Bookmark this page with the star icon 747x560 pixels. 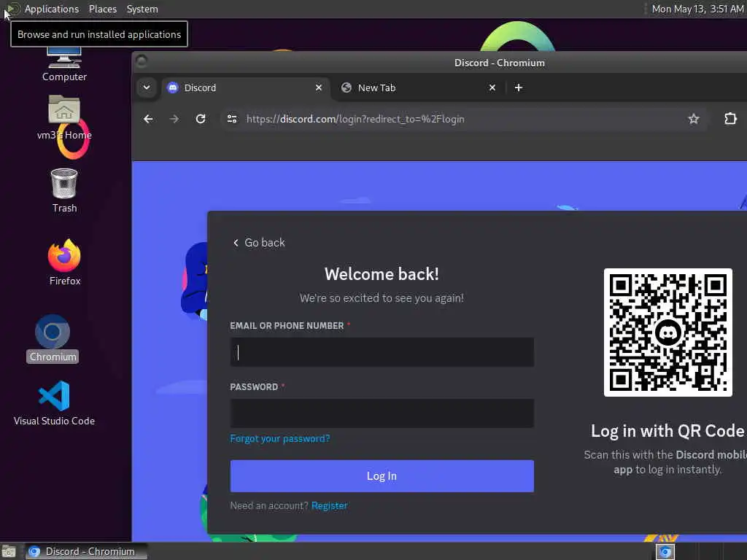pyautogui.click(x=694, y=119)
